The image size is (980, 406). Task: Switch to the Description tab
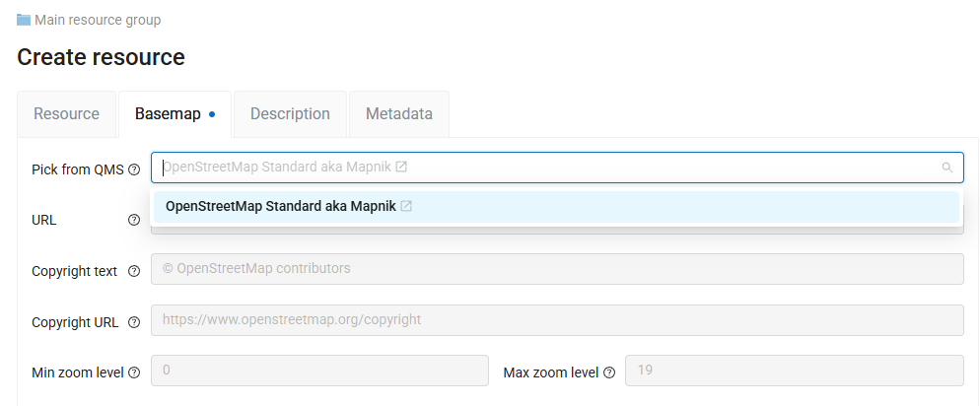coord(290,113)
